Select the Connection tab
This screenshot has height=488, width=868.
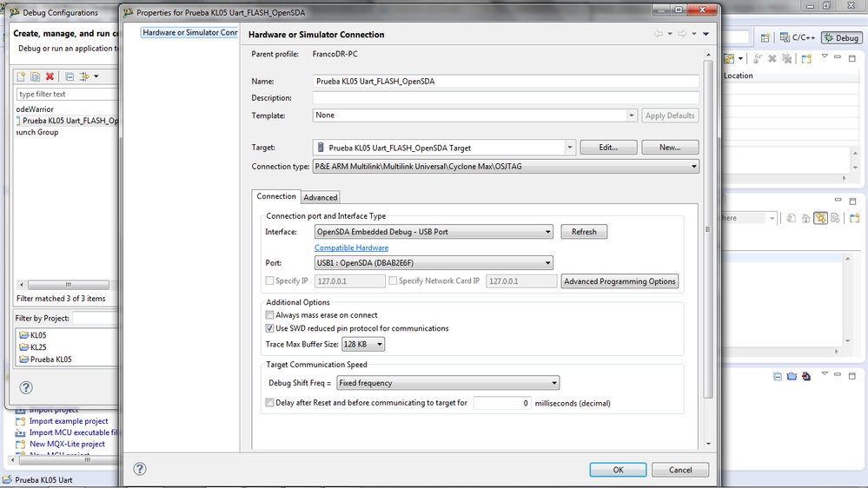coord(276,196)
